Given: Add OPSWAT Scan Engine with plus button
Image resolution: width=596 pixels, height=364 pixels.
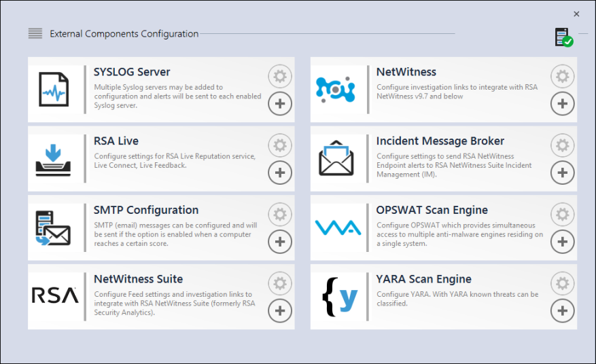Looking at the screenshot, I should tap(563, 242).
